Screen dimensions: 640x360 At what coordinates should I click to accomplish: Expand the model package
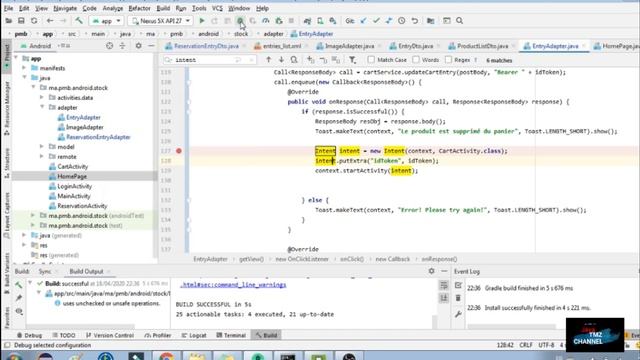pos(42,147)
